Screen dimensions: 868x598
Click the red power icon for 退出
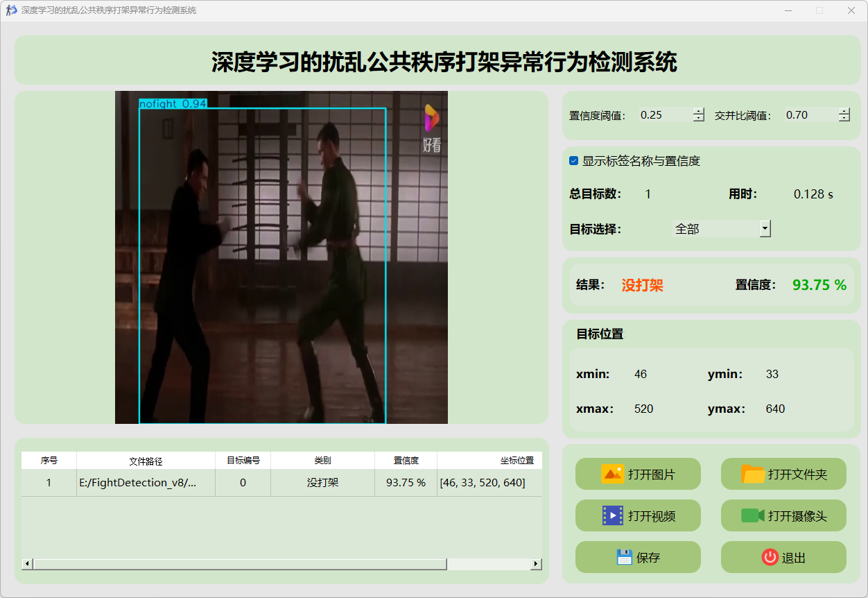770,557
